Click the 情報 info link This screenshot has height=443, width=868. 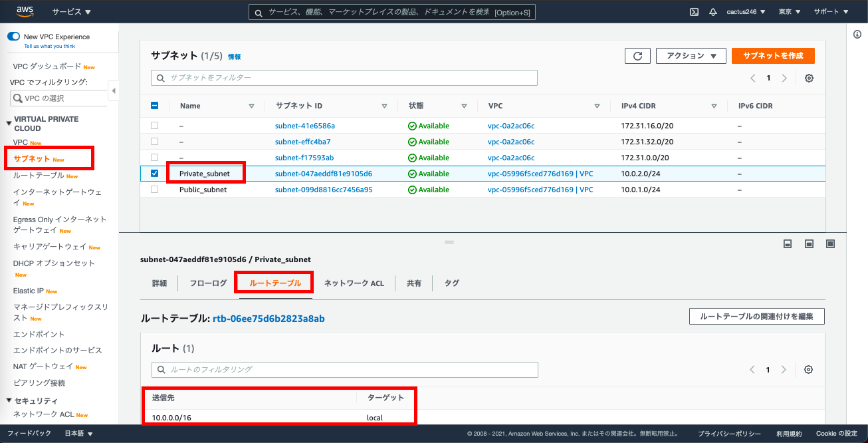(235, 57)
